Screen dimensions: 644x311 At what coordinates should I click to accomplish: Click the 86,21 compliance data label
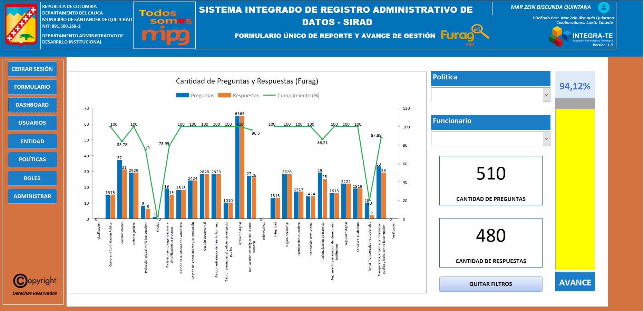click(x=322, y=143)
